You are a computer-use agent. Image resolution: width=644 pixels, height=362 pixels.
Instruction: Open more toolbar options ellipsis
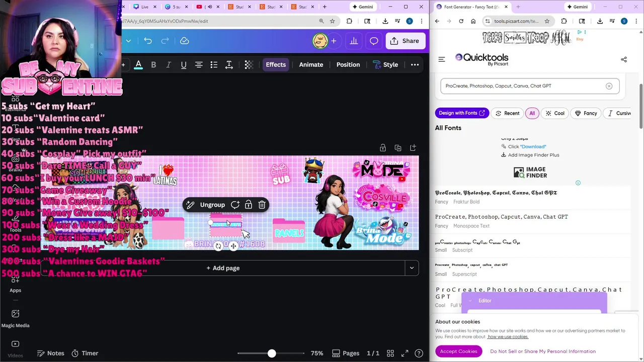(415, 64)
